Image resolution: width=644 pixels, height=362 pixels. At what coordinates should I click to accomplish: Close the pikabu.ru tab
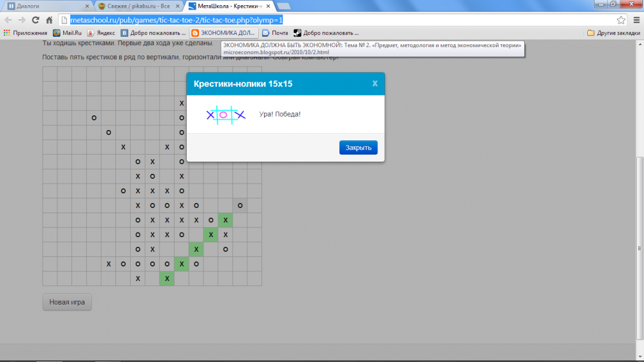pos(178,6)
